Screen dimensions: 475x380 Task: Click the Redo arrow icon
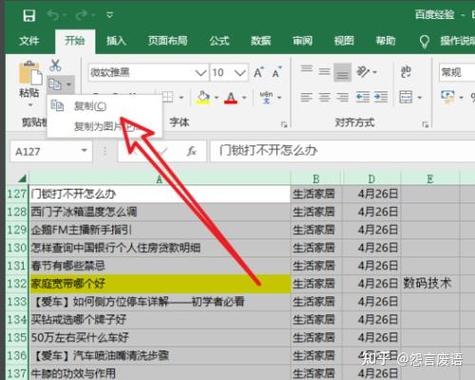(82, 15)
